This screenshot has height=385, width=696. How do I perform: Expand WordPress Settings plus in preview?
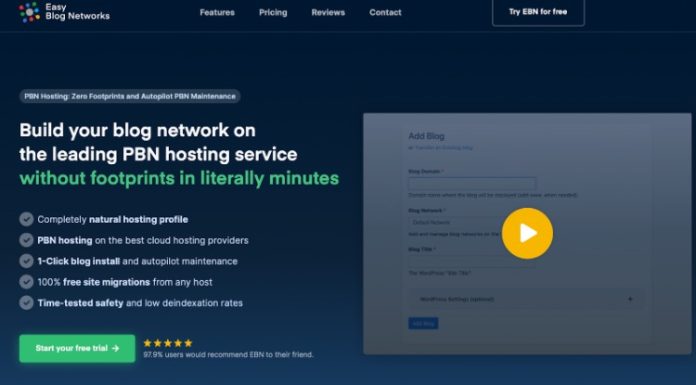[630, 299]
